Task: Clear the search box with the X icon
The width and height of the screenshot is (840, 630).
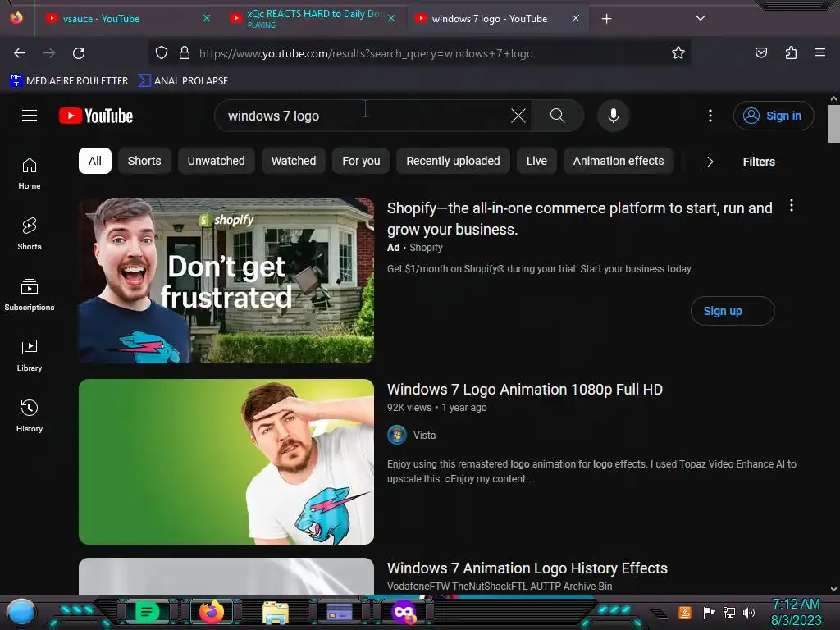Action: [518, 116]
